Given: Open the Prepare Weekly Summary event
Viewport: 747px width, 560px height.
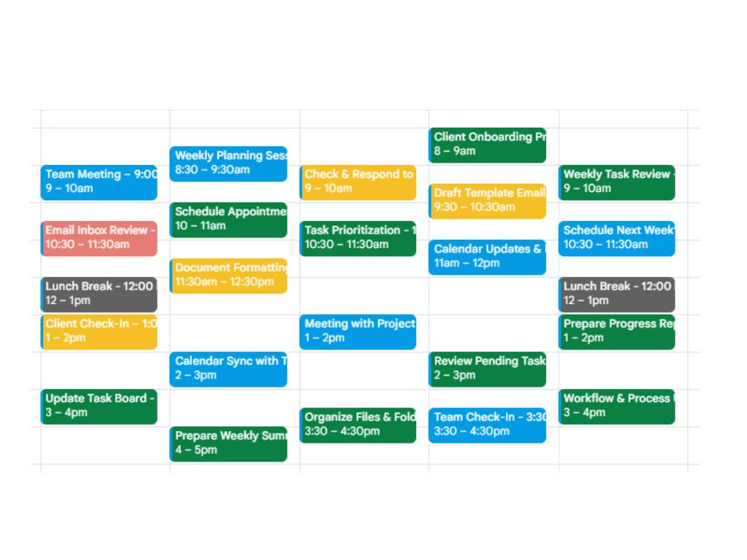Looking at the screenshot, I should coord(228,444).
